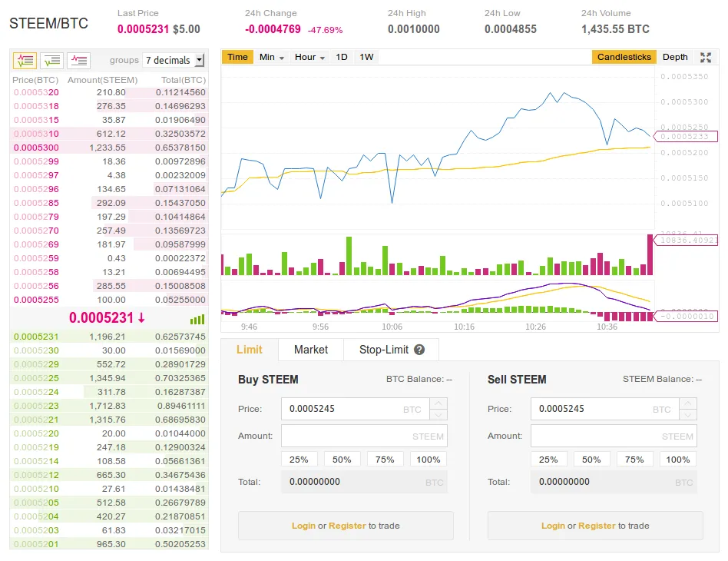Click the 0.0005233 price marker on chart
This screenshot has height=561, width=728.
[x=685, y=137]
